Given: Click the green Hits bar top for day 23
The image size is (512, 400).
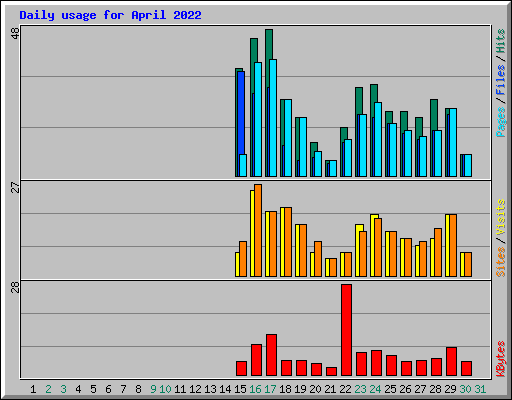Looking at the screenshot, I should [x=359, y=101].
